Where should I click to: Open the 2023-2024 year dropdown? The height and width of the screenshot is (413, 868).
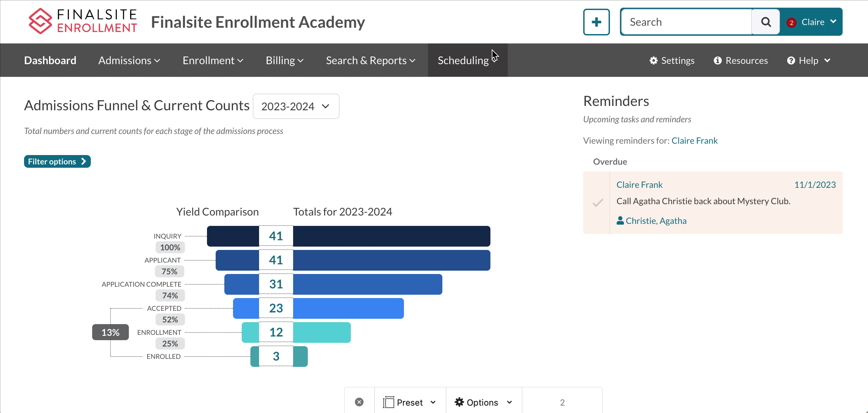point(295,106)
